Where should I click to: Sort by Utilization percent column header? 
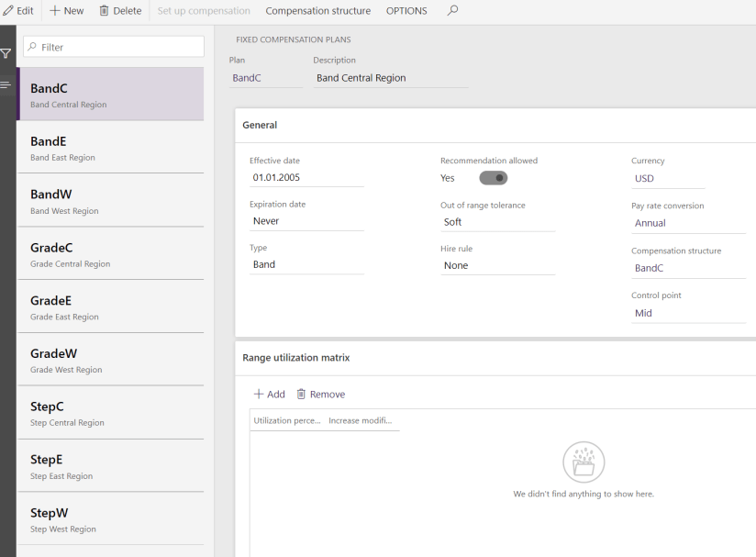286,420
